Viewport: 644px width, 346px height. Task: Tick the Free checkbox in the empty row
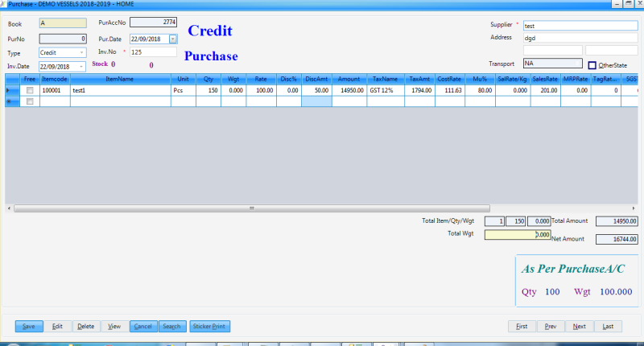click(x=30, y=101)
